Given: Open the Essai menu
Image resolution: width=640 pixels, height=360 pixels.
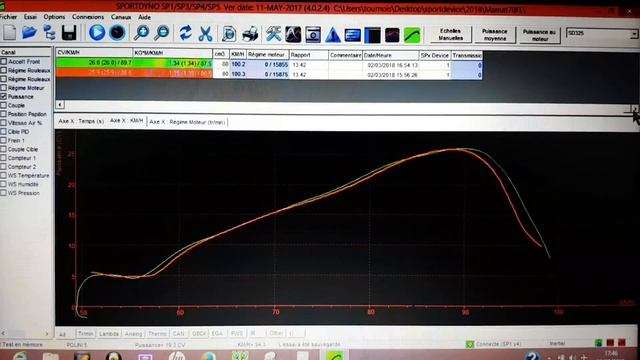Looking at the screenshot, I should pyautogui.click(x=30, y=17).
